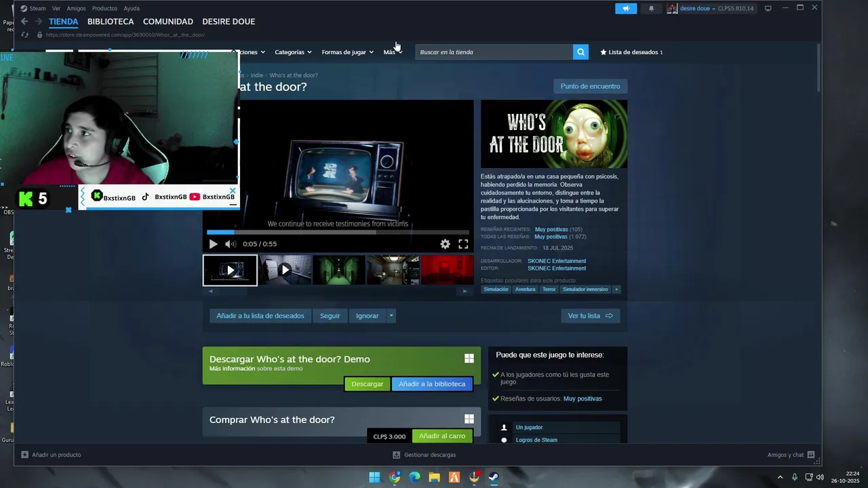
Task: Play the trailer video
Action: pos(213,244)
